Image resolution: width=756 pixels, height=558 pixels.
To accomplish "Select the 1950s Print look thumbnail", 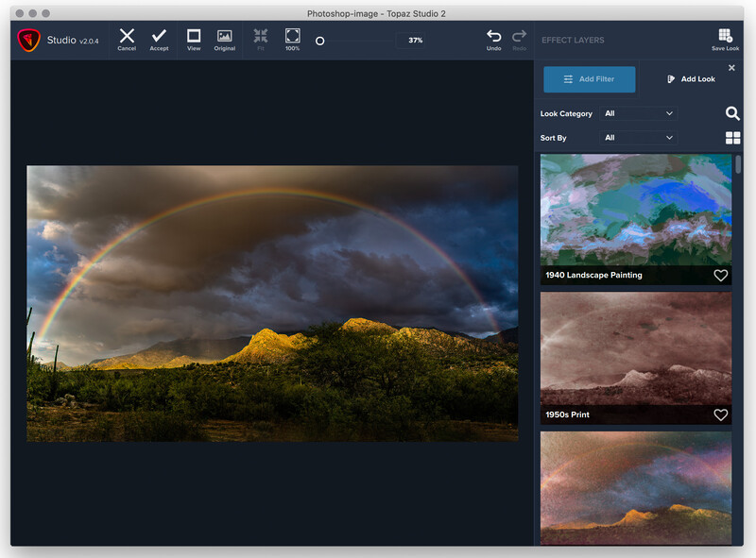I will pyautogui.click(x=635, y=358).
